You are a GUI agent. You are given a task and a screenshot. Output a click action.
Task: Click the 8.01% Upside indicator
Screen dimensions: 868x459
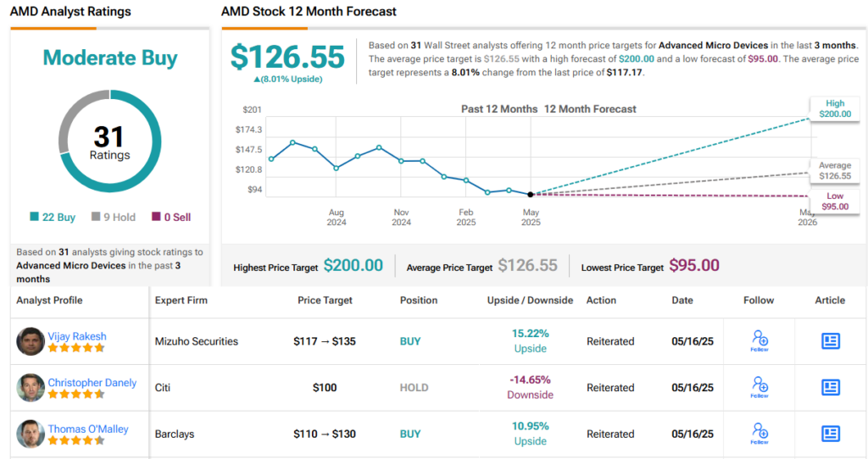[x=288, y=79]
